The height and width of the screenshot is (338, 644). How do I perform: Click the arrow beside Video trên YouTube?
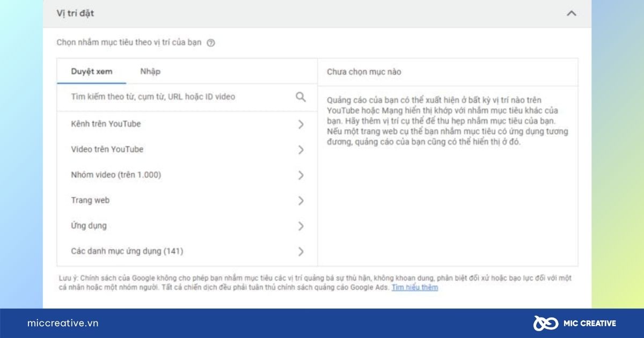(x=301, y=149)
